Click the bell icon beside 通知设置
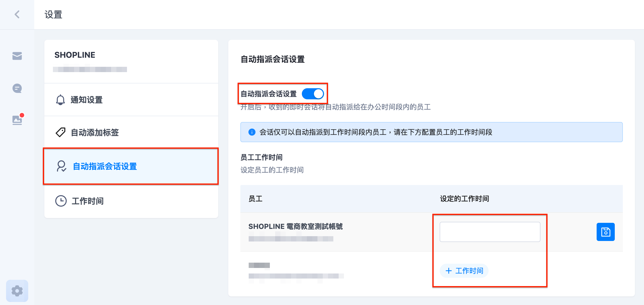 pos(60,100)
